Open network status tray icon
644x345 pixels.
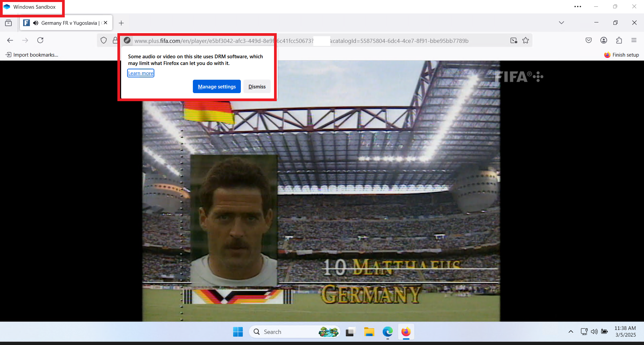[x=584, y=332]
